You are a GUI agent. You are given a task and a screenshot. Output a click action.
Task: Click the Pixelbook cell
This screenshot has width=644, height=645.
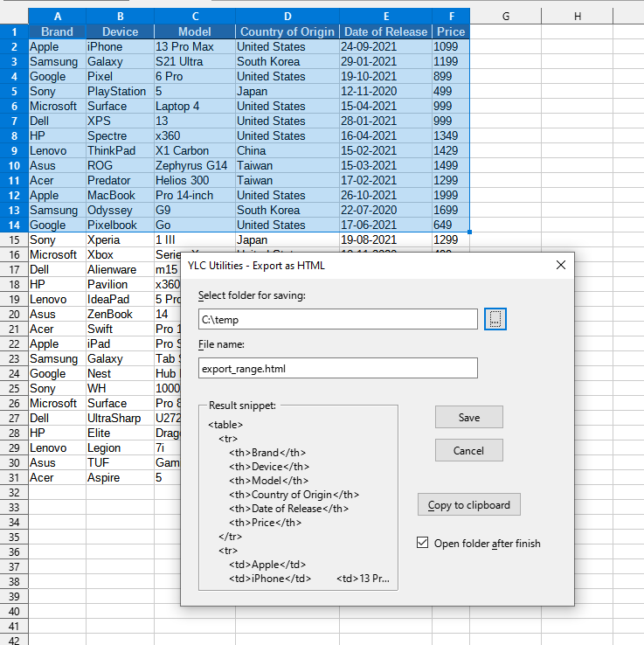pyautogui.click(x=120, y=225)
